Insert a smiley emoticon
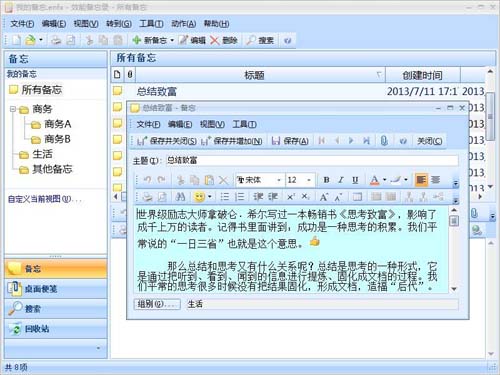Viewport: 500px width, 375px height. tap(199, 197)
